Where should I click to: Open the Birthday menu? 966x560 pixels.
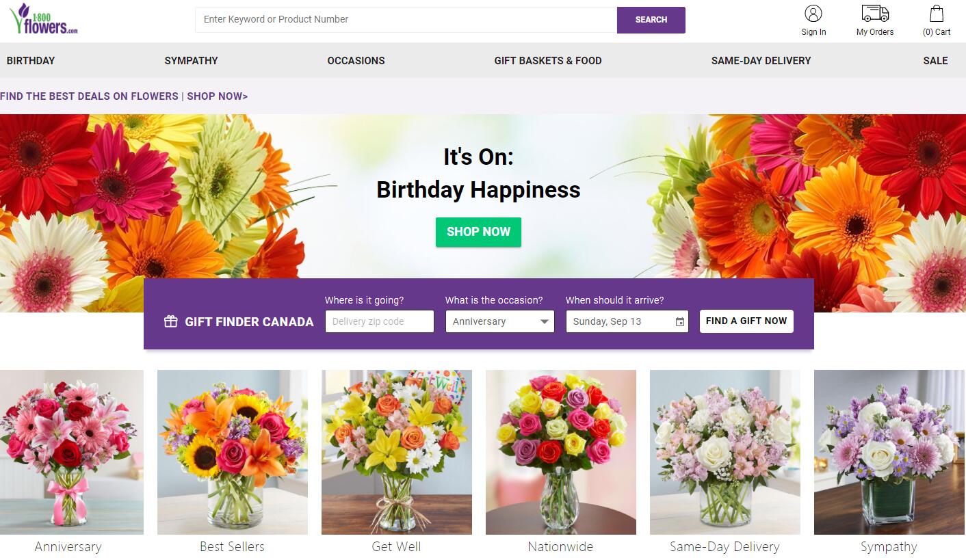pos(31,61)
